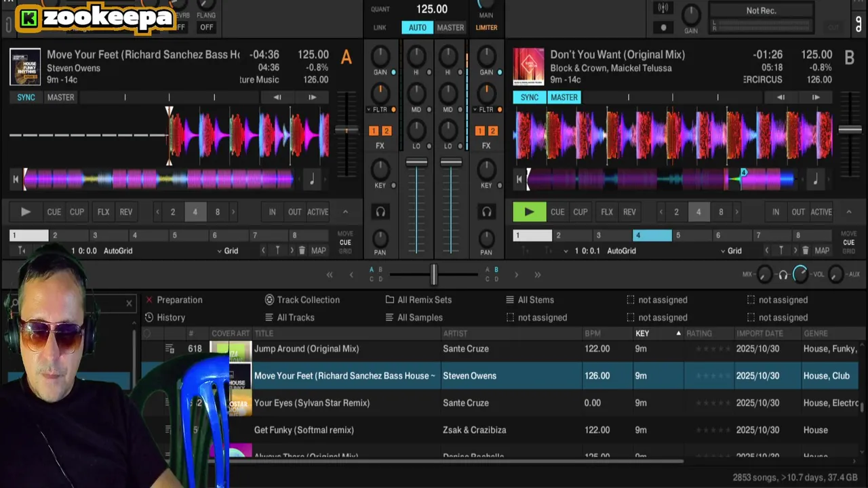868x488 pixels.
Task: Collapse deck B advanced panel chevron
Action: pyautogui.click(x=848, y=211)
